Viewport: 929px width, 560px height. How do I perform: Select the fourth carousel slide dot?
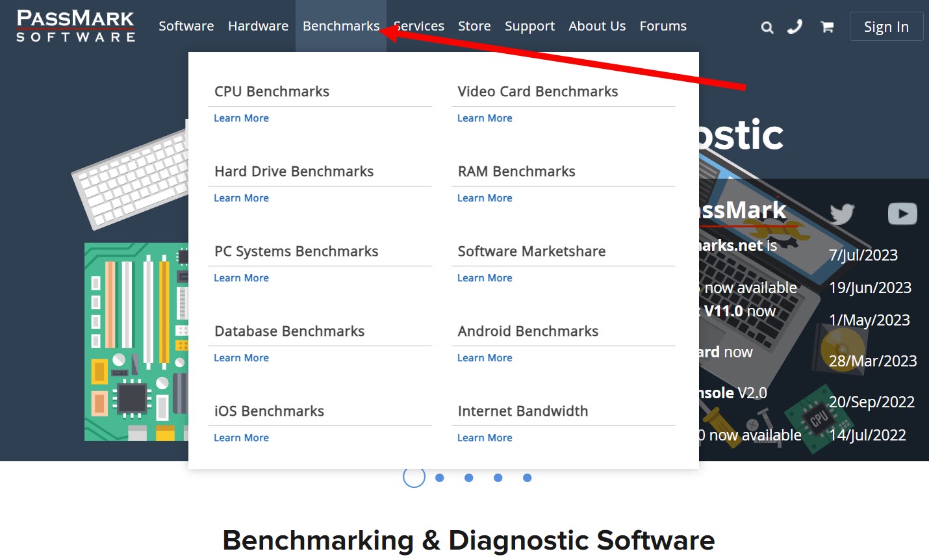(x=498, y=477)
